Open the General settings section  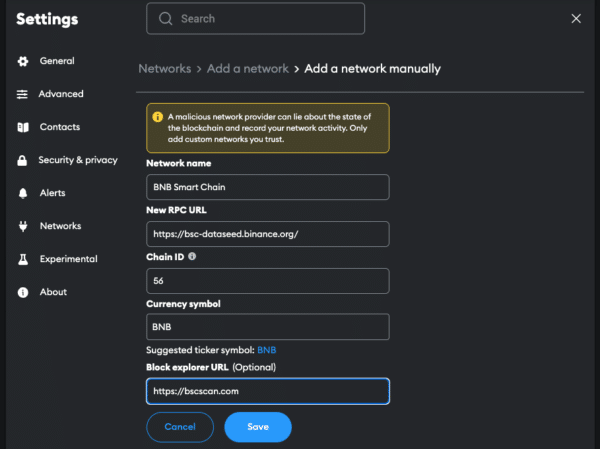pyautogui.click(x=57, y=61)
